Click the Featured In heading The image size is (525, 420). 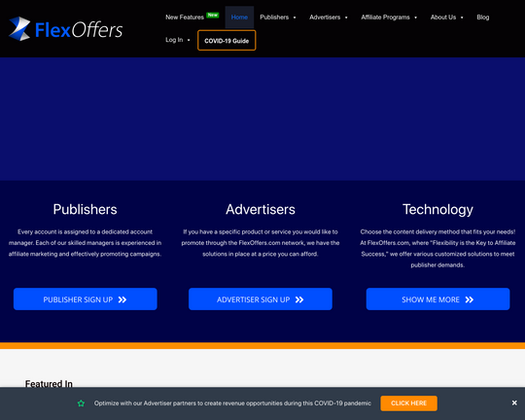click(x=49, y=383)
